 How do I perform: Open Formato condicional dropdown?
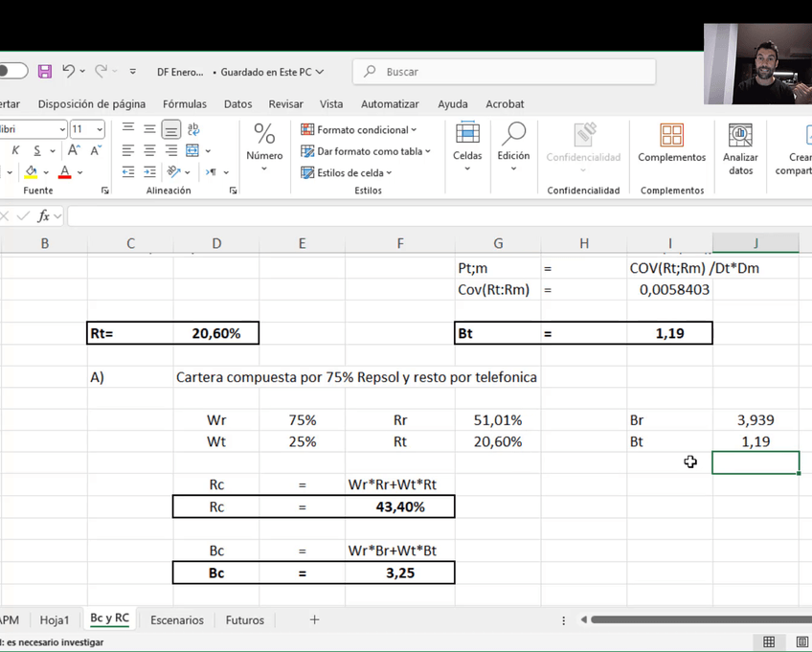click(359, 130)
